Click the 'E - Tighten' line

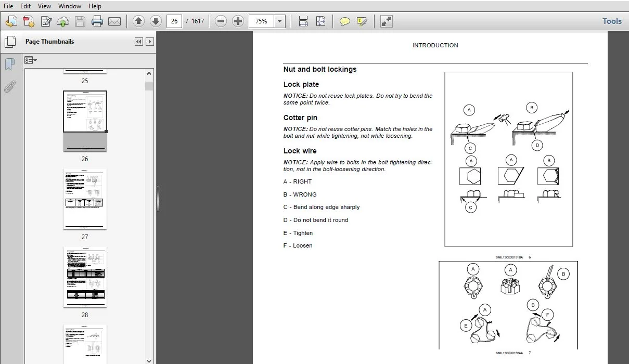coord(298,233)
